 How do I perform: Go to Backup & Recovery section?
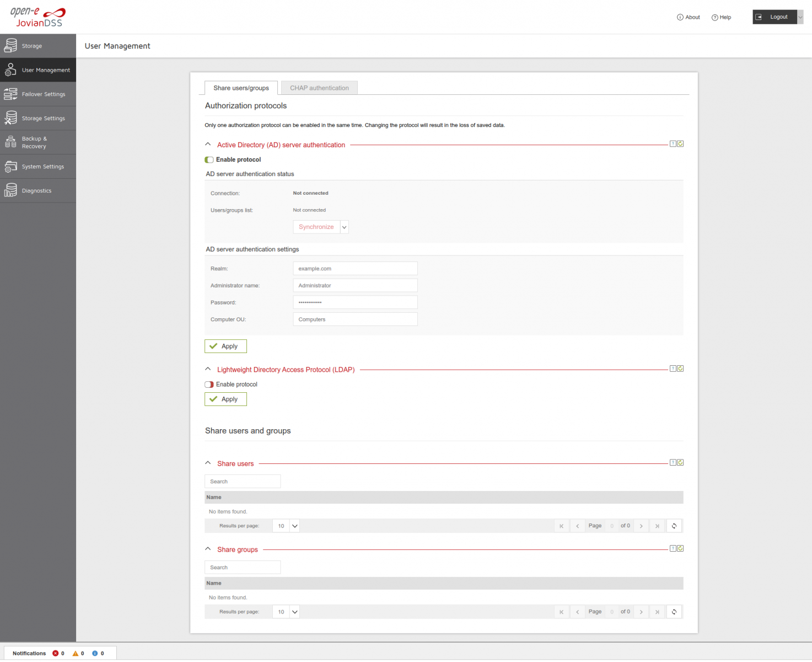(38, 142)
